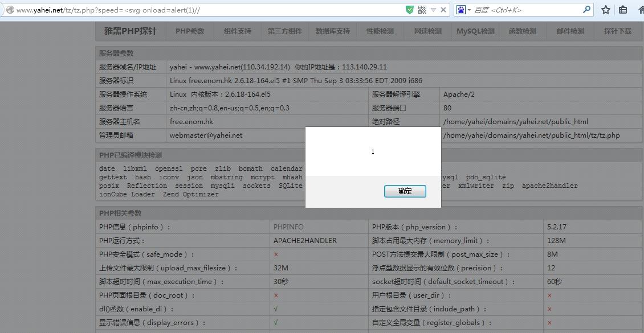Click the star bookmark icon
Image resolution: width=644 pixels, height=333 pixels.
605,10
